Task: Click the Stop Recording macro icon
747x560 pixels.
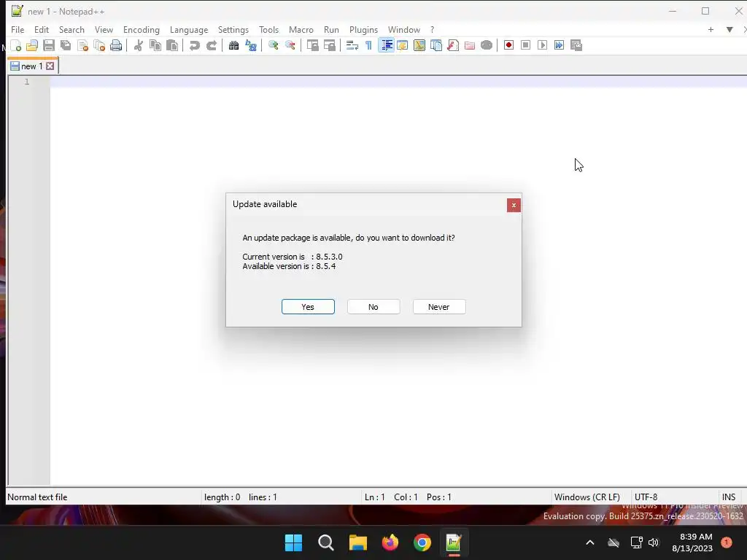Action: pos(525,45)
